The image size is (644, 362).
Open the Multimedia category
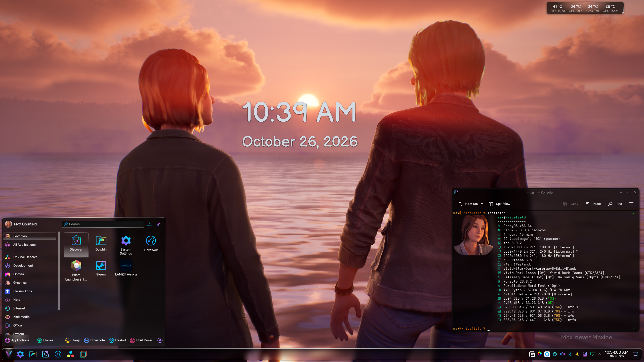tap(30, 317)
